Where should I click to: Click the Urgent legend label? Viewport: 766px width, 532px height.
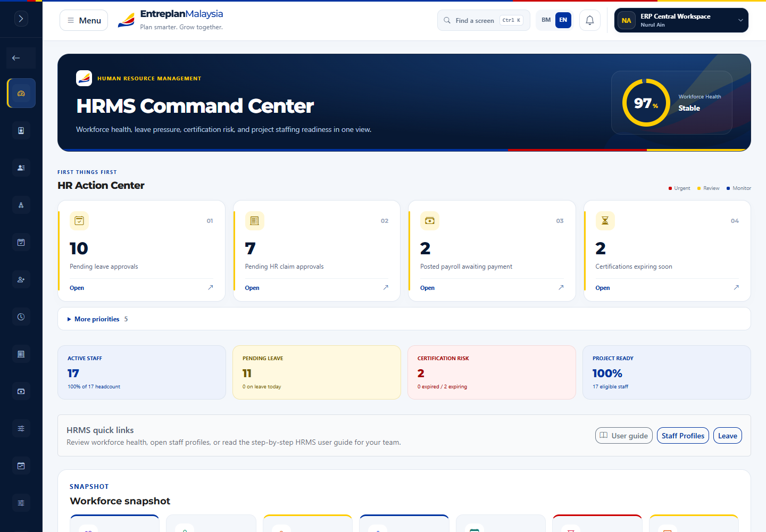click(x=682, y=188)
